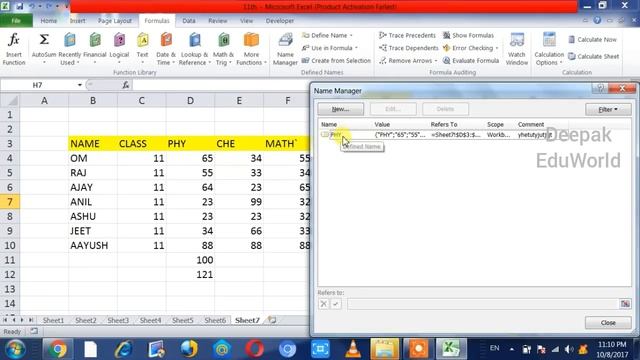Toggle Show Formulas

(x=469, y=36)
